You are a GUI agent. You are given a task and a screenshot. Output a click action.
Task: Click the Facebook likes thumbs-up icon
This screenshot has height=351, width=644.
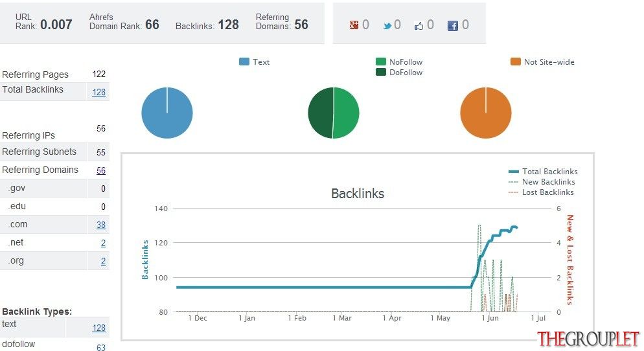tap(419, 26)
